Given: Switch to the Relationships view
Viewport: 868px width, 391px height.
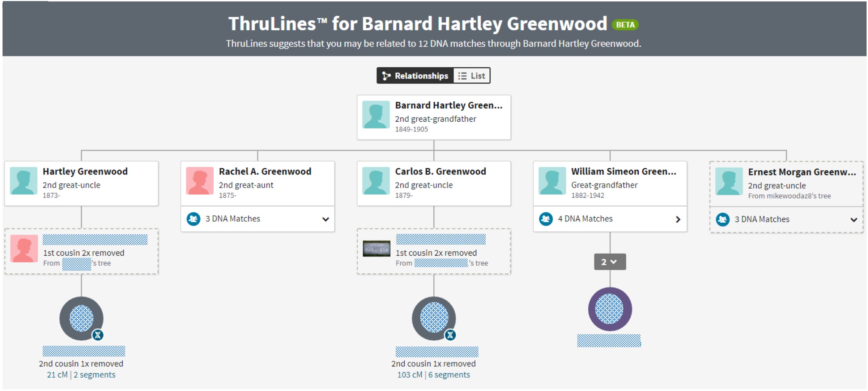Looking at the screenshot, I should tap(415, 76).
